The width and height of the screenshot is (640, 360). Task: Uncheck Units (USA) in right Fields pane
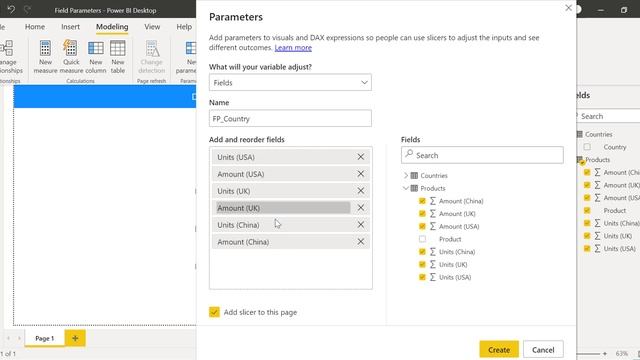click(587, 249)
